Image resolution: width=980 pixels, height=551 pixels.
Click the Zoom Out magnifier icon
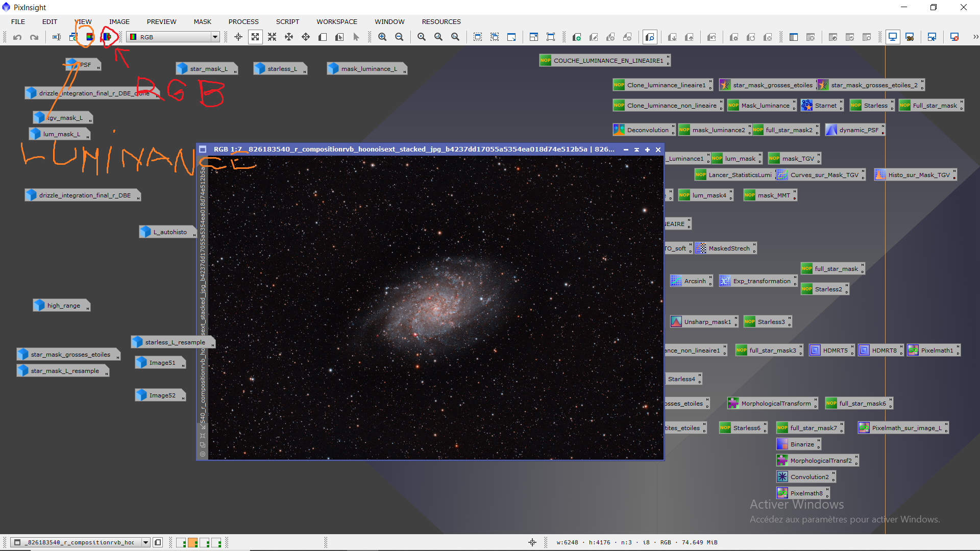pos(399,37)
